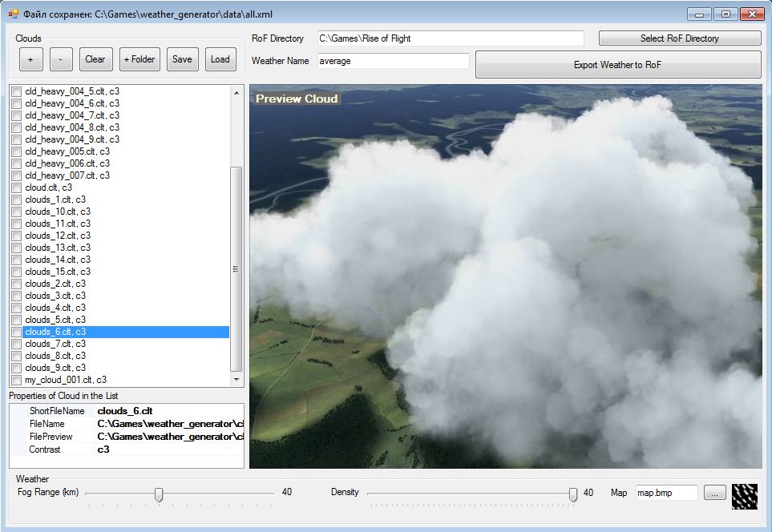Image resolution: width=772 pixels, height=532 pixels.
Task: Toggle checkbox for cld_heavy_004_7.clt
Action: point(17,115)
